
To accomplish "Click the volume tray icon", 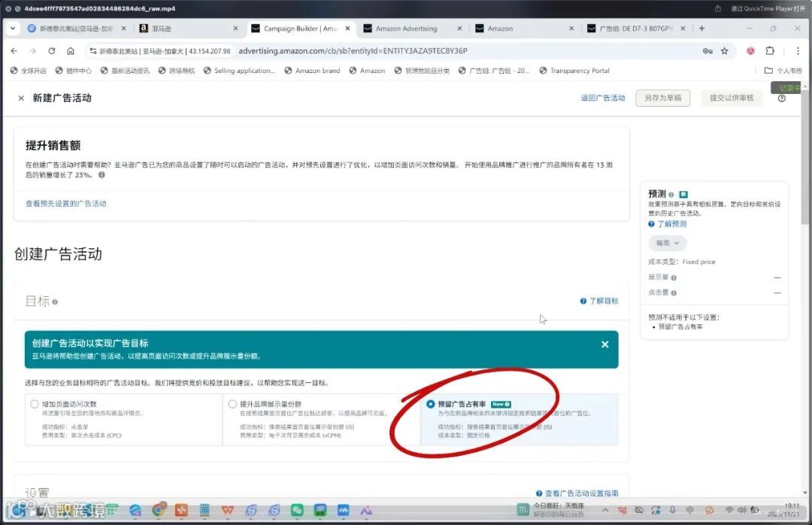I will [741, 510].
